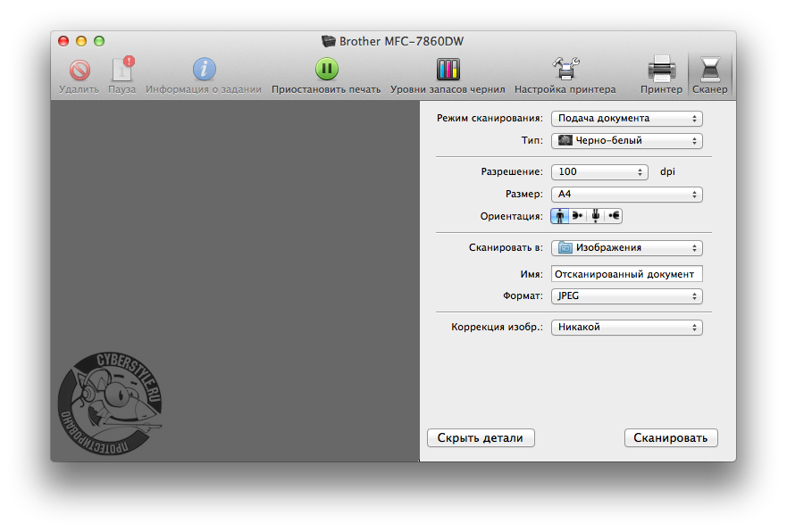Open the Сканировать в Изображения dropdown
This screenshot has height=532, width=787.
click(627, 247)
